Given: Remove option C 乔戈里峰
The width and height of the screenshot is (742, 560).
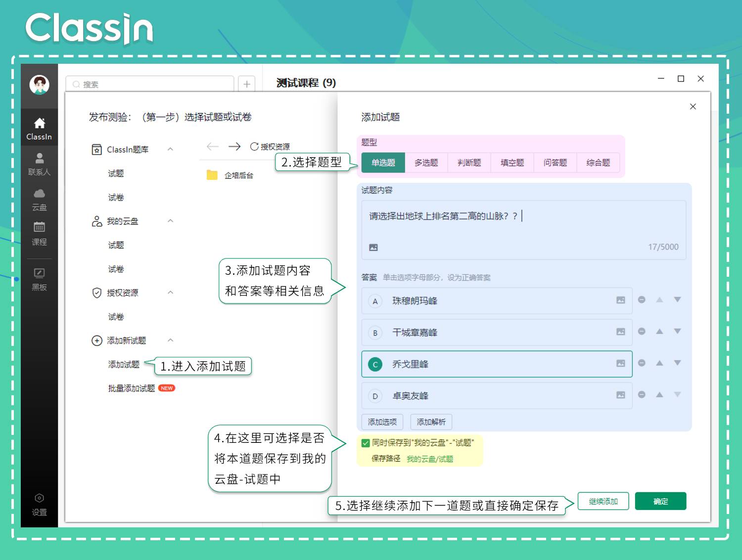Looking at the screenshot, I should (x=642, y=363).
